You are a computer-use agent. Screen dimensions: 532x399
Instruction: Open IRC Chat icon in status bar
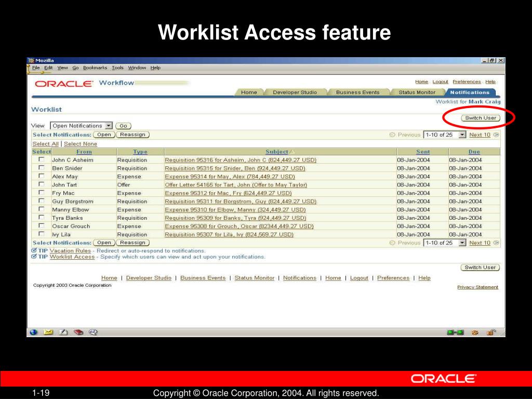(94, 332)
